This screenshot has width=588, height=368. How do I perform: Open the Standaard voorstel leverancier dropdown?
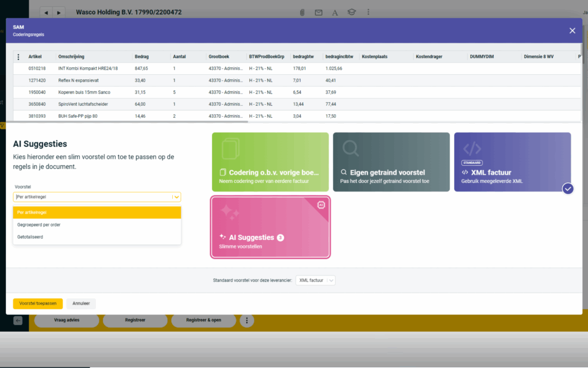pos(315,281)
